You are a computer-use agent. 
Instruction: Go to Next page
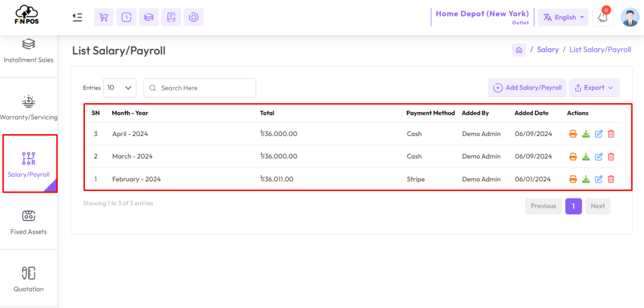597,206
